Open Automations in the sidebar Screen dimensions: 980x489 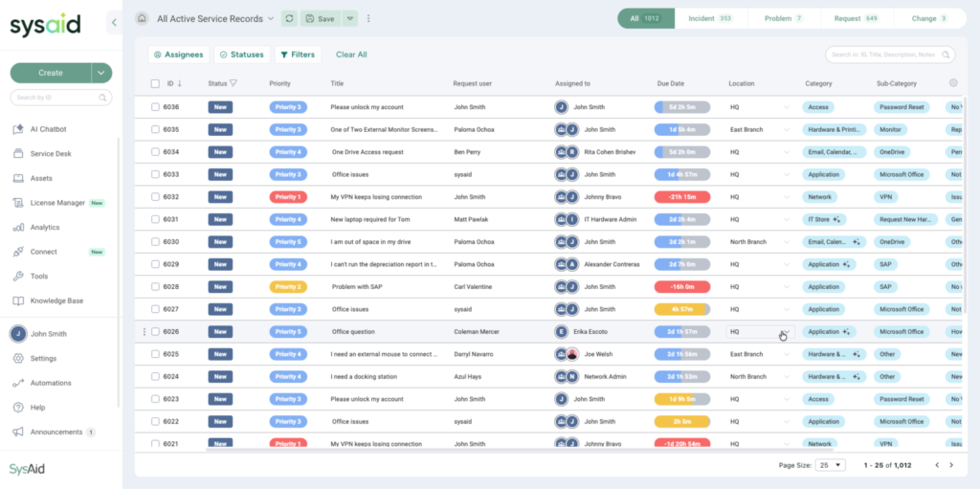tap(50, 383)
